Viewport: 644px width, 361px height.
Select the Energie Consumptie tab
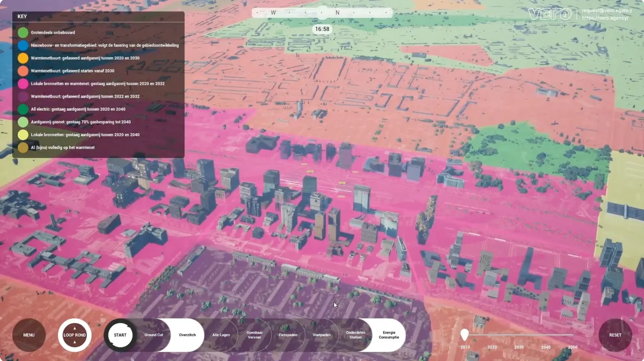(x=389, y=335)
